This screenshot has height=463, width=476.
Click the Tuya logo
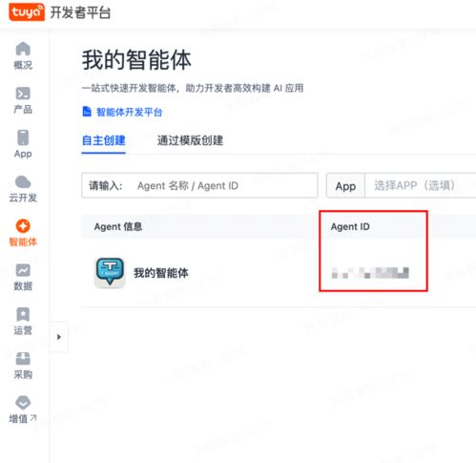[27, 12]
